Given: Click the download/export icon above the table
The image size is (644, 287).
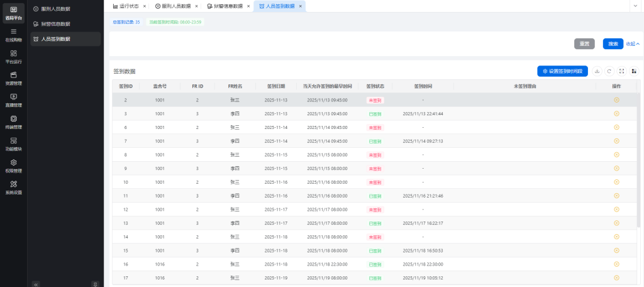Looking at the screenshot, I should click(x=597, y=71).
